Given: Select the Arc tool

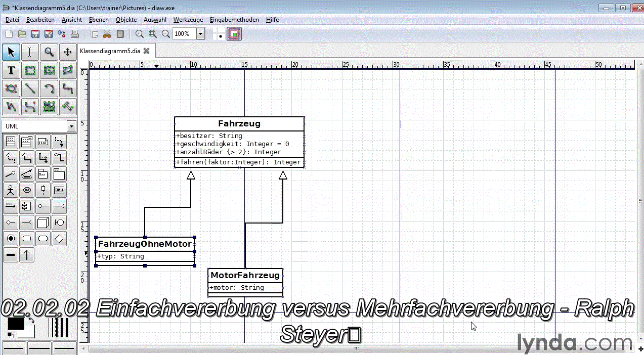Looking at the screenshot, I should point(49,88).
